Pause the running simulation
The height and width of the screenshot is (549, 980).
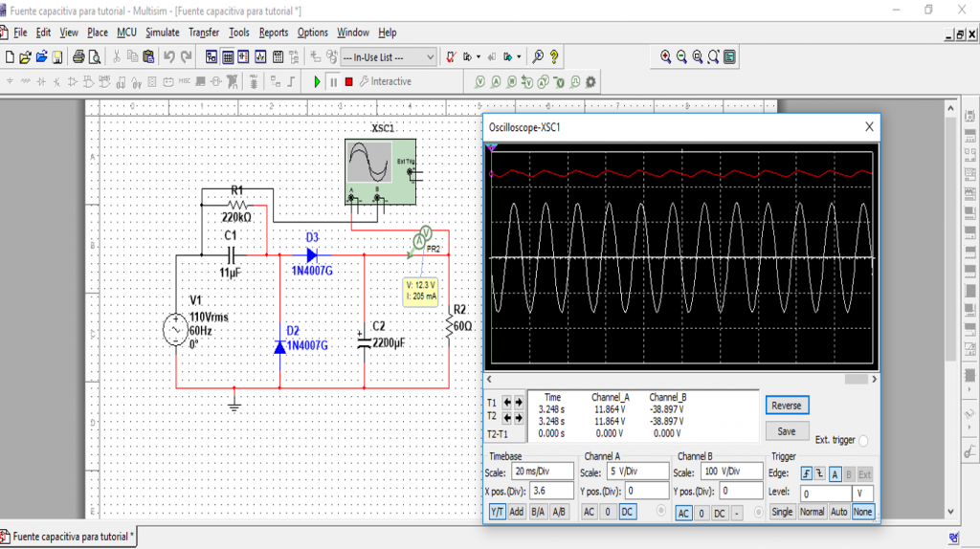333,82
